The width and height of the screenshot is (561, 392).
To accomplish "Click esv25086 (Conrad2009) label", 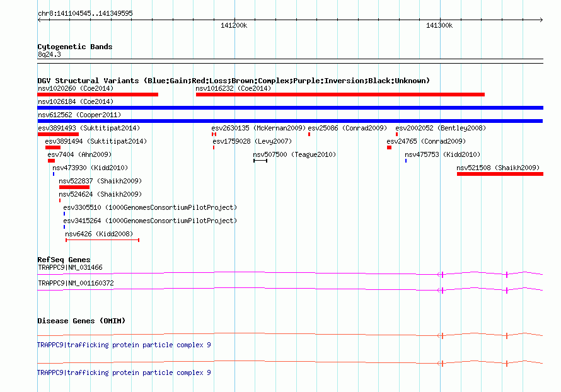I will point(347,128).
